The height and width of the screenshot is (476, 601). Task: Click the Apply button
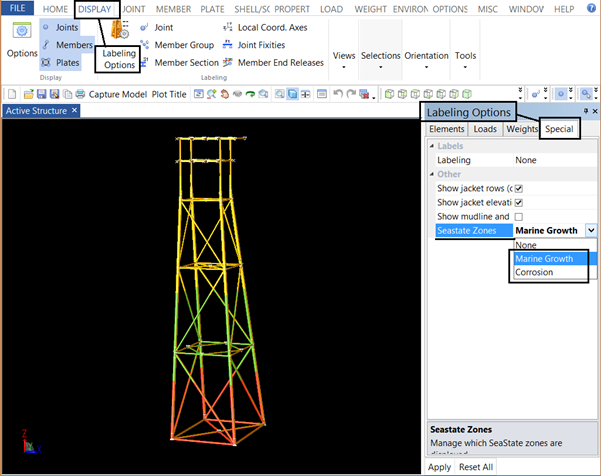[x=439, y=467]
